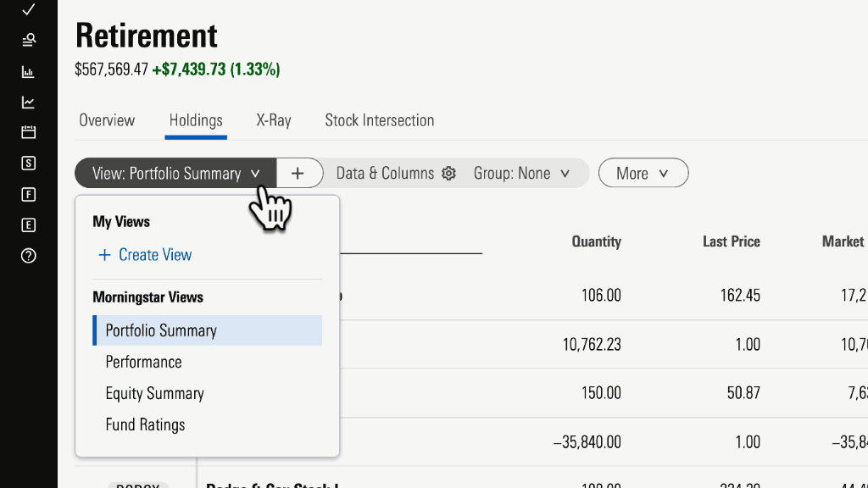The image size is (868, 488).
Task: Switch to the X-Ray tab
Action: 274,120
